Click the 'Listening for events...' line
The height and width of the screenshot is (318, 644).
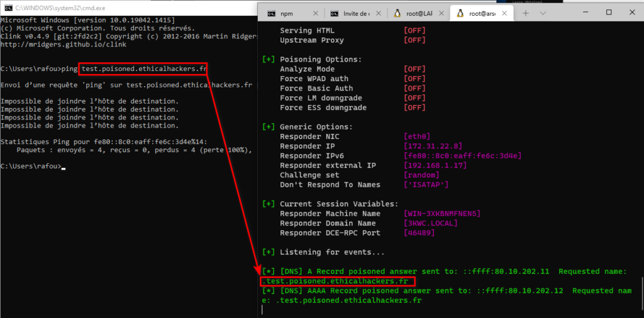(332, 253)
